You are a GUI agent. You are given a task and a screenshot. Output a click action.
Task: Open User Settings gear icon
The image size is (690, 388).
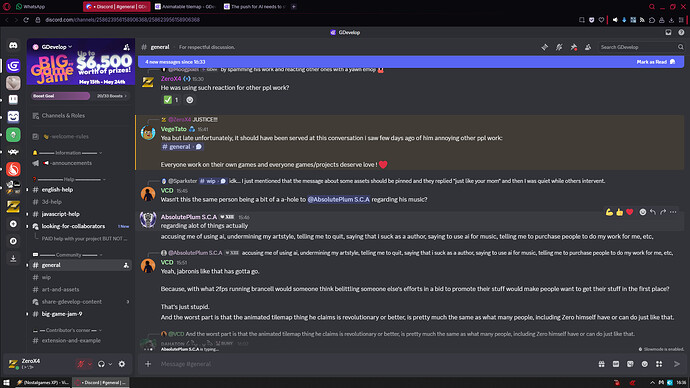click(x=122, y=364)
